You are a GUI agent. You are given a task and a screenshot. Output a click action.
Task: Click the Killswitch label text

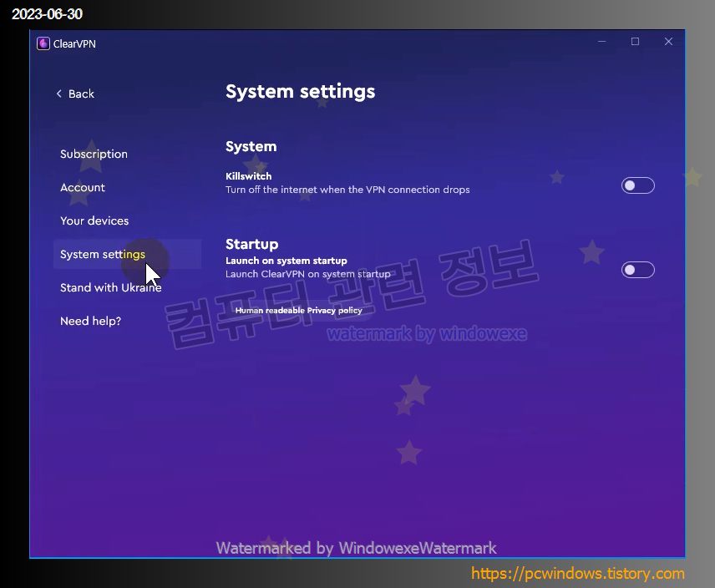pos(249,176)
